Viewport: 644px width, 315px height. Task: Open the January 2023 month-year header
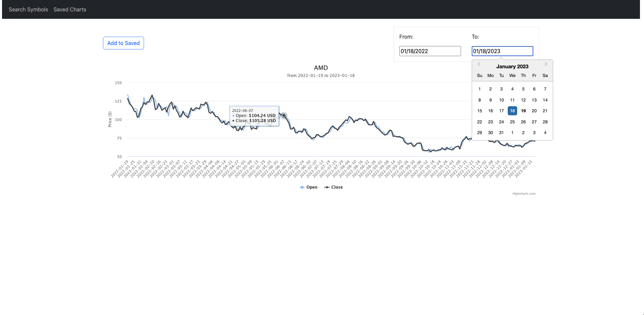click(512, 66)
